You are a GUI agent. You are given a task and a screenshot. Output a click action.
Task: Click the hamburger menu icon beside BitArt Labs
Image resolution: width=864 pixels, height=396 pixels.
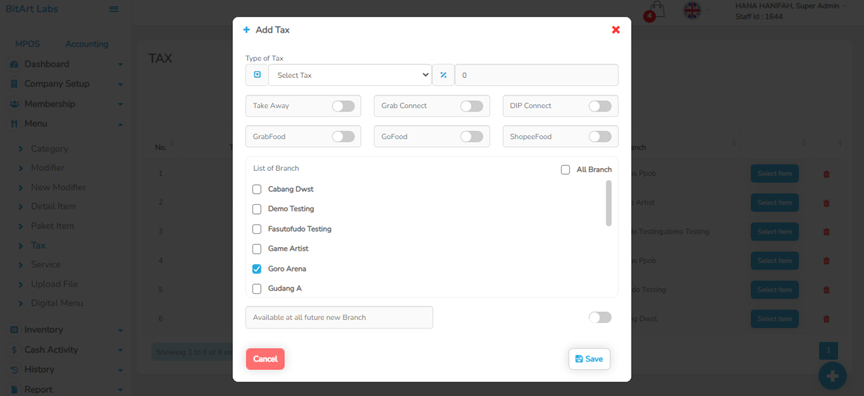[114, 9]
